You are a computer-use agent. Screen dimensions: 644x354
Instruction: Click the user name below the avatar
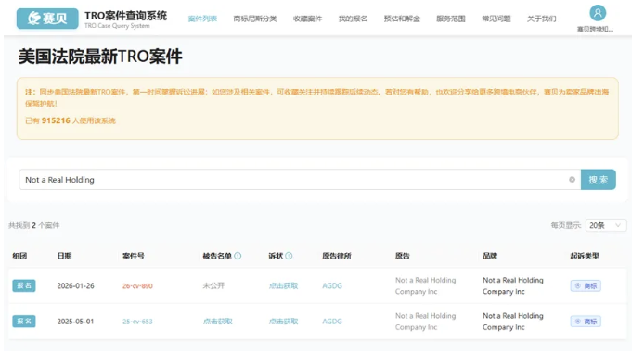(x=595, y=30)
